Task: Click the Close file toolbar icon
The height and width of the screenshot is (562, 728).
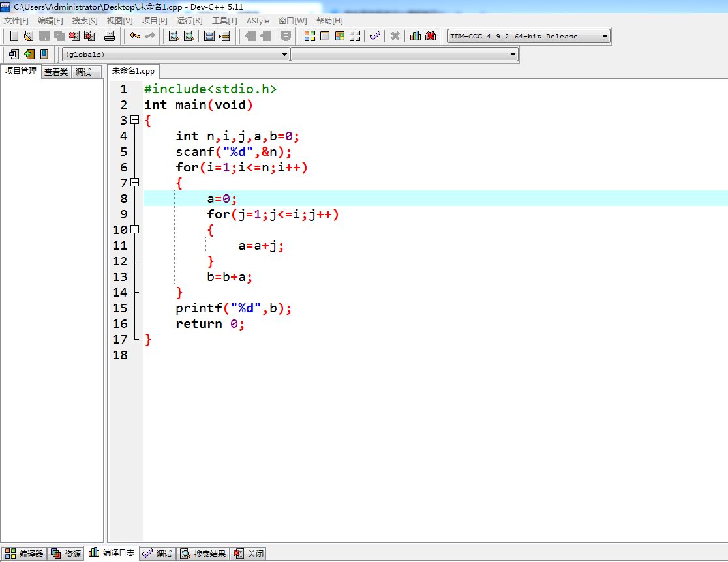Action: pyautogui.click(x=74, y=36)
